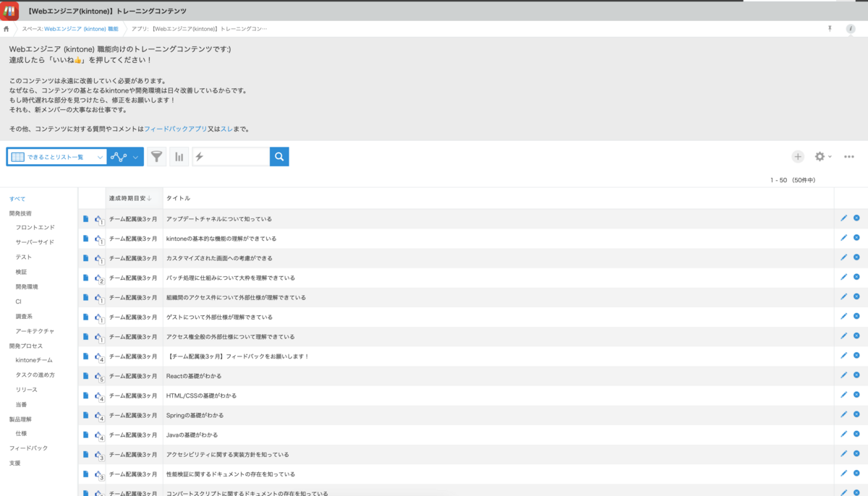Edit the アップデートチャネル record with pencil
868x496 pixels.
[843, 218]
